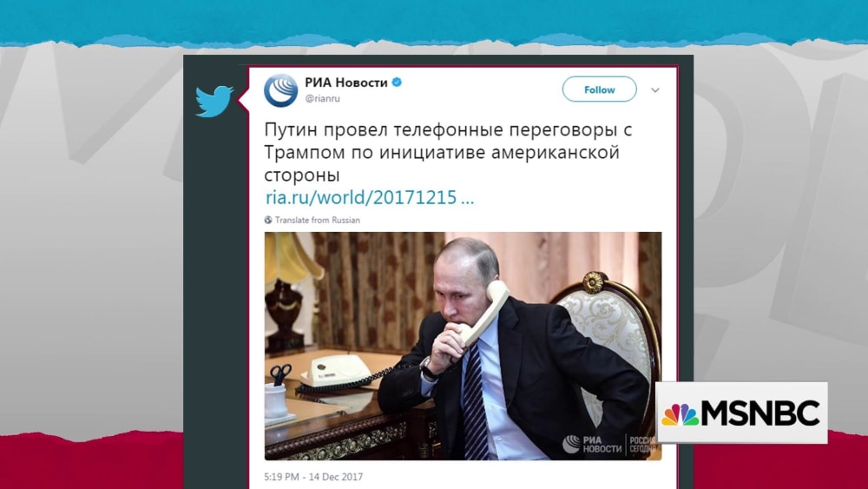Select Translate from Russian
Screen dimensions: 868x489
coord(317,220)
